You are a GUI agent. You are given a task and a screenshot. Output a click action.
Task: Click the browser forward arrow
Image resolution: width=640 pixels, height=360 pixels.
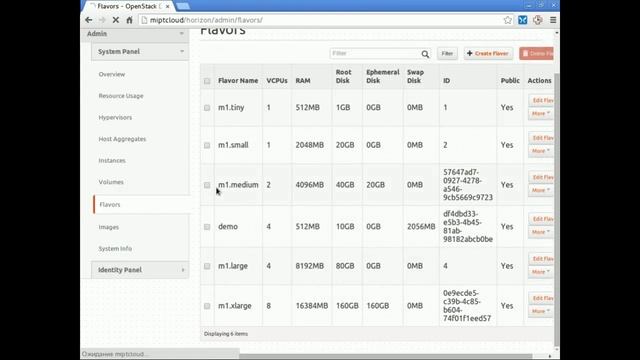[x=102, y=20]
